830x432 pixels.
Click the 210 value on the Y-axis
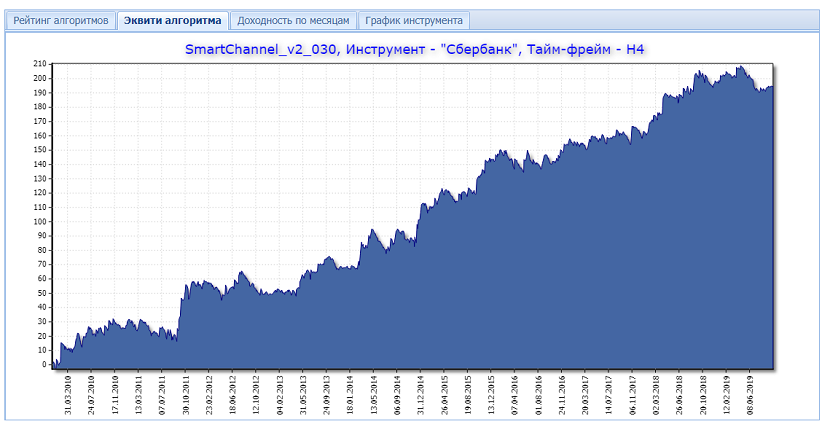[x=40, y=63]
